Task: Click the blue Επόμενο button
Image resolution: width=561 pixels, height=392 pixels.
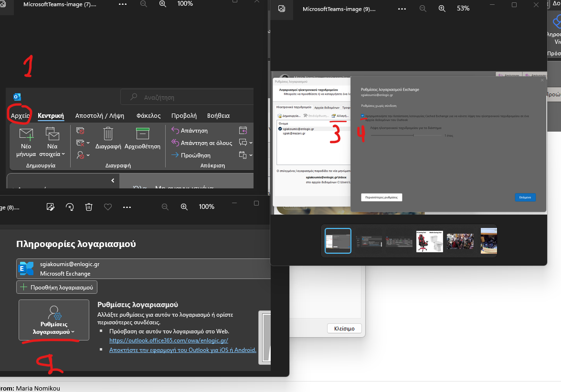Action: click(x=525, y=197)
